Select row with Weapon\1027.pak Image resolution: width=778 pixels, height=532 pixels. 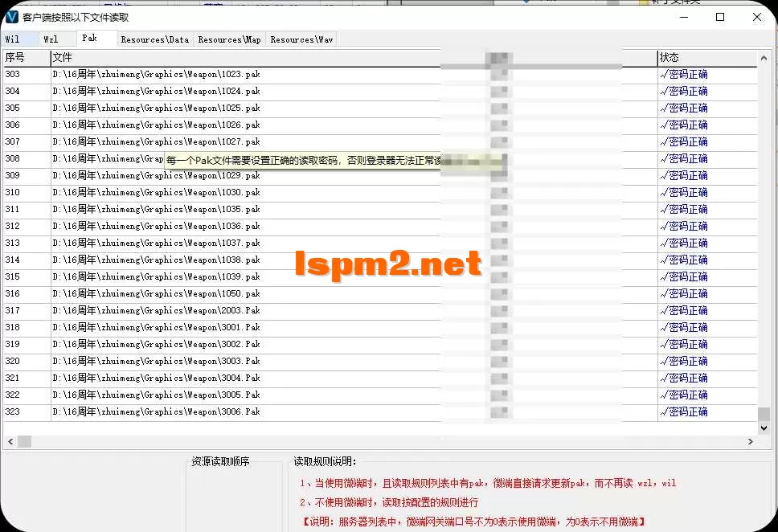coord(381,142)
